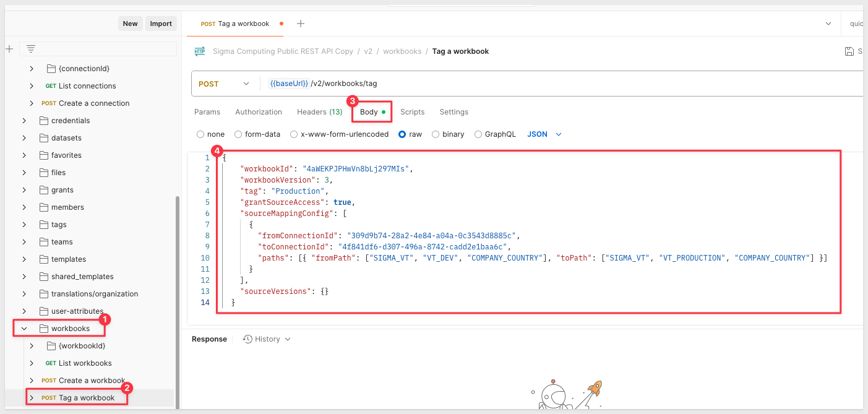The width and height of the screenshot is (868, 414).
Task: Open the Headers (13) tab
Action: [x=320, y=112]
